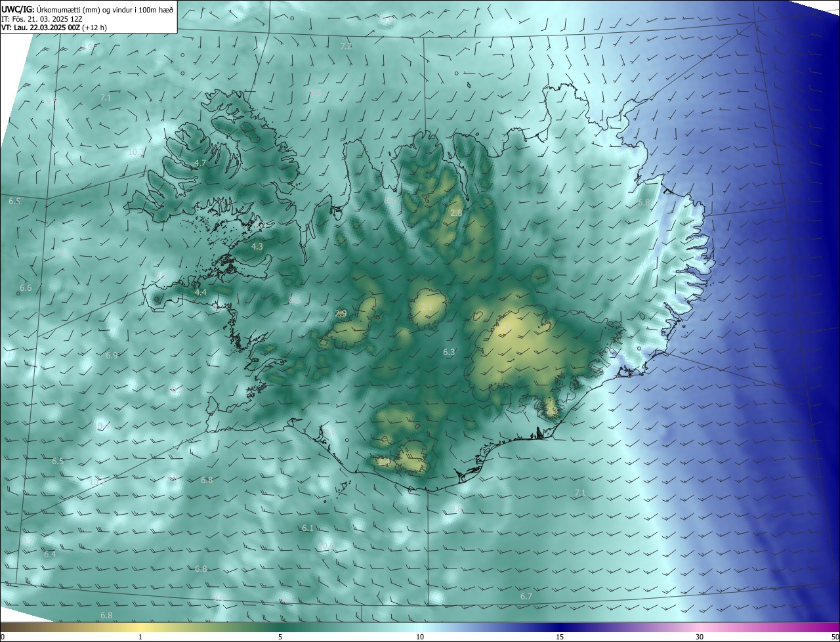The image size is (840, 642).
Task: Click the 7.2 value on the map
Action: click(346, 46)
